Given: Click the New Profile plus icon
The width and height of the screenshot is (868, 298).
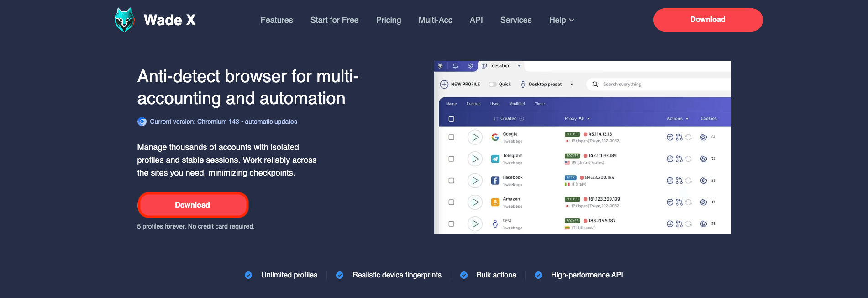Looking at the screenshot, I should pos(444,85).
